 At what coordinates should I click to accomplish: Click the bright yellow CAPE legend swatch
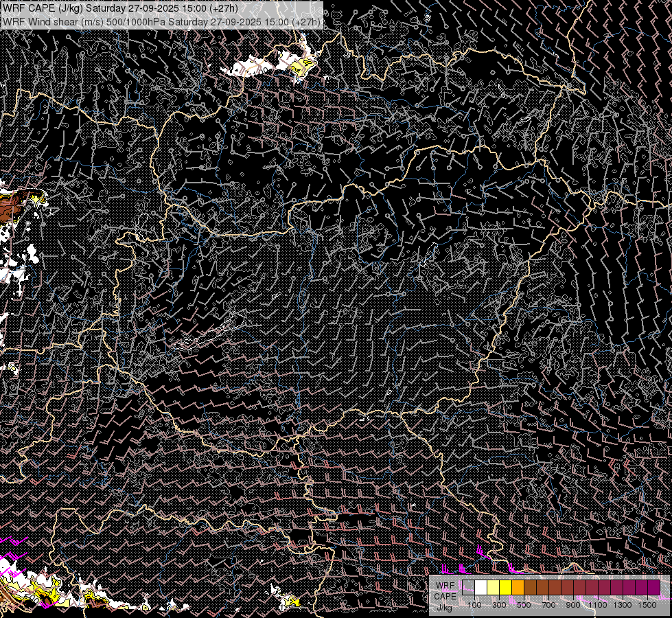tap(506, 588)
